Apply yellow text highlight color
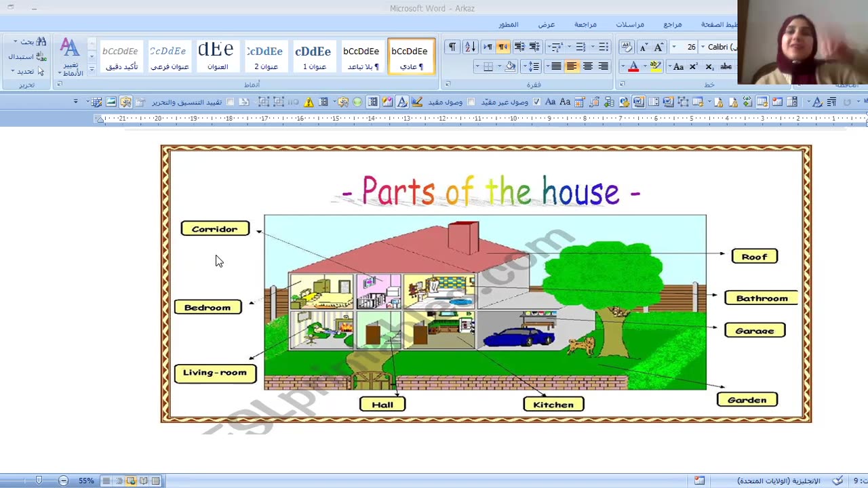Viewport: 868px width, 488px height. click(655, 66)
